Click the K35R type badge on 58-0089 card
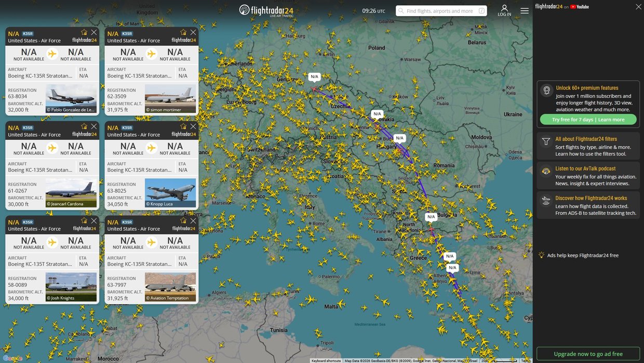Screen dimensions: 644x363 pos(28,222)
